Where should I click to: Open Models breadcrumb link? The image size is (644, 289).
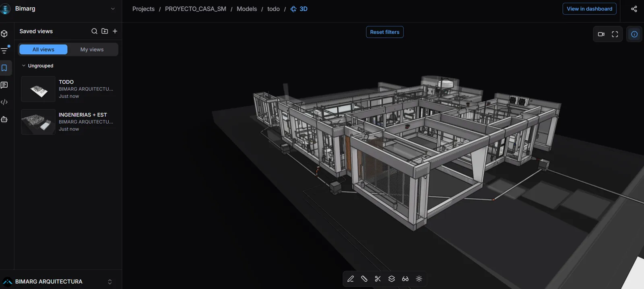(247, 9)
